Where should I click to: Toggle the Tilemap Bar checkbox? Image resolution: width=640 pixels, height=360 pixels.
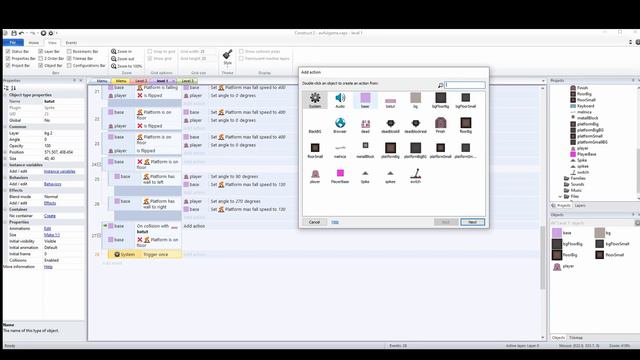[x=69, y=58]
